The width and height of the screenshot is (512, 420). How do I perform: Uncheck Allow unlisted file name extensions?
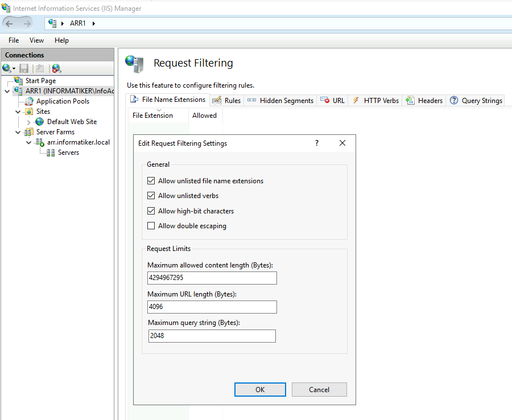tap(151, 180)
